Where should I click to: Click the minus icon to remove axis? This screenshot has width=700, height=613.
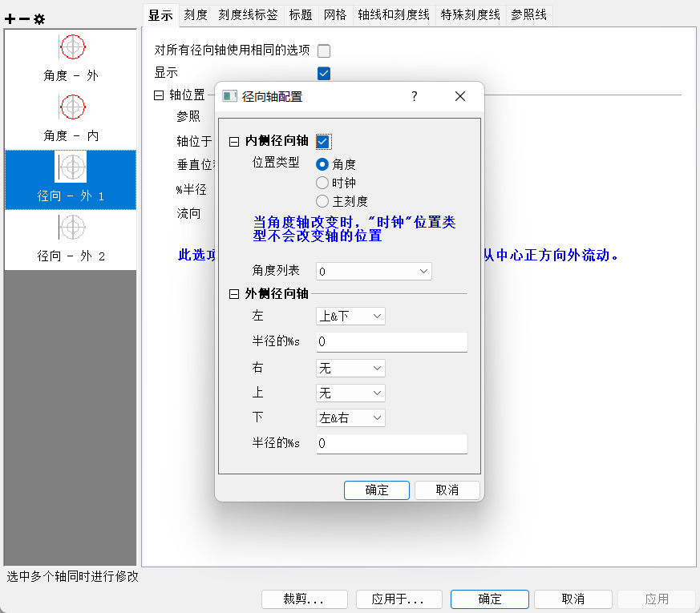pos(24,18)
